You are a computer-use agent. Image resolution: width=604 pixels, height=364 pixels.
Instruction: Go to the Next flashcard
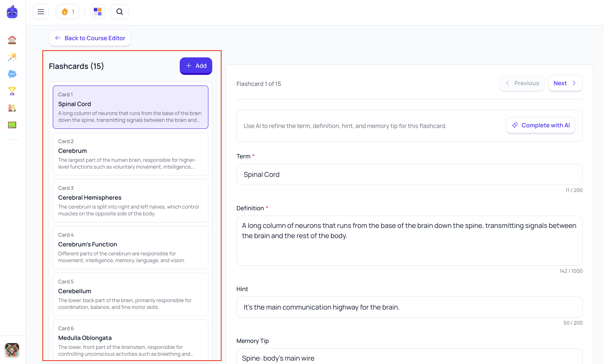(565, 83)
